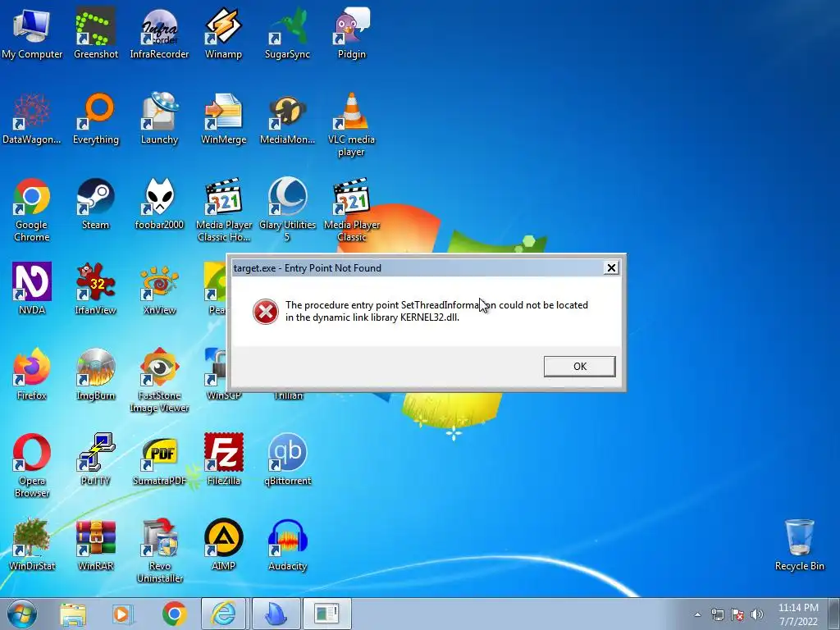Click Media Player Classic Home Cinema icon

pyautogui.click(x=223, y=209)
